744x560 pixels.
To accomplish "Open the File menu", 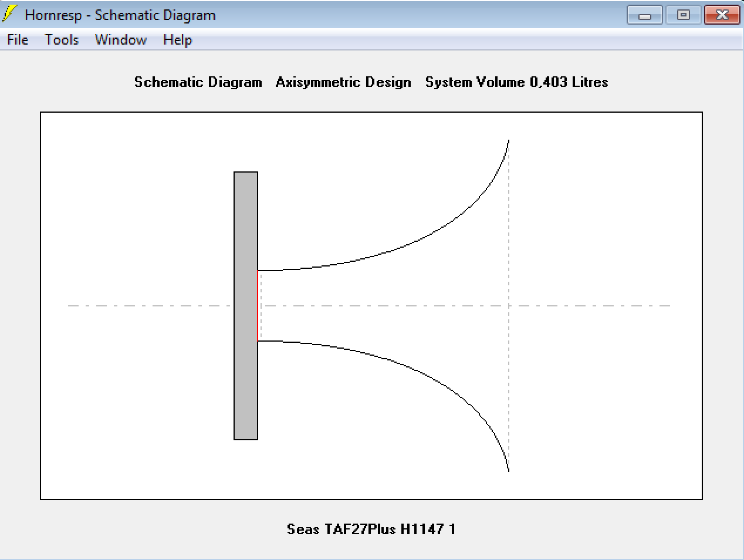I will tap(18, 40).
